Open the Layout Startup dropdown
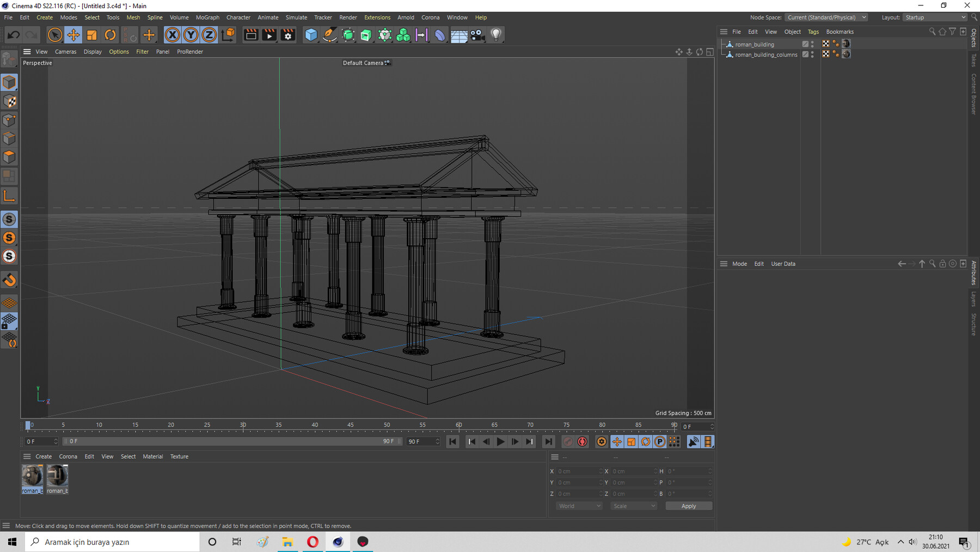Image resolution: width=980 pixels, height=552 pixels. pyautogui.click(x=935, y=17)
